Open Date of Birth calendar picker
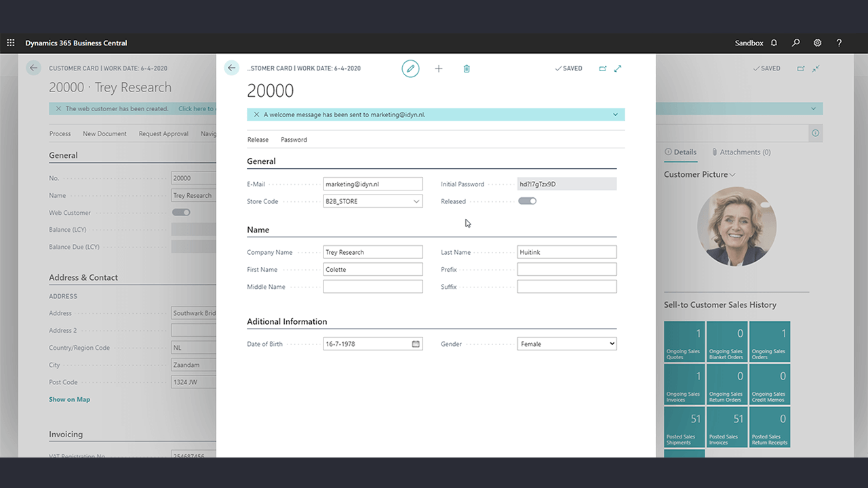Viewport: 868px width, 488px height. (x=416, y=344)
